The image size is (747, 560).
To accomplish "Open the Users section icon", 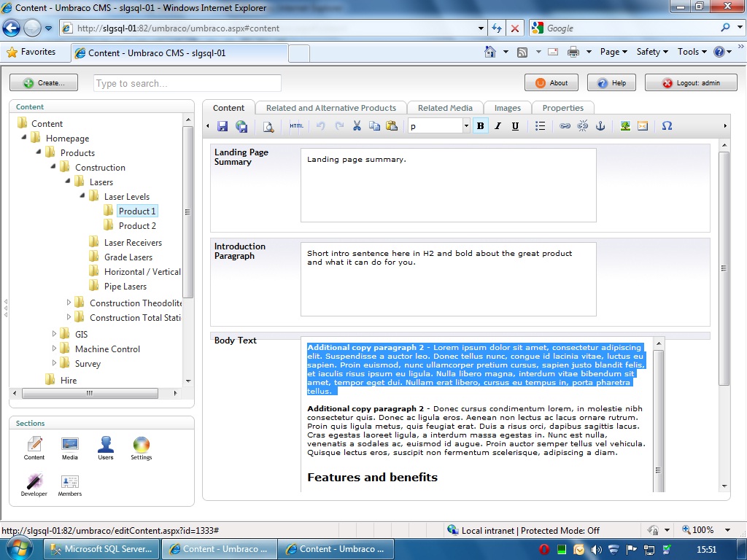I will (106, 448).
